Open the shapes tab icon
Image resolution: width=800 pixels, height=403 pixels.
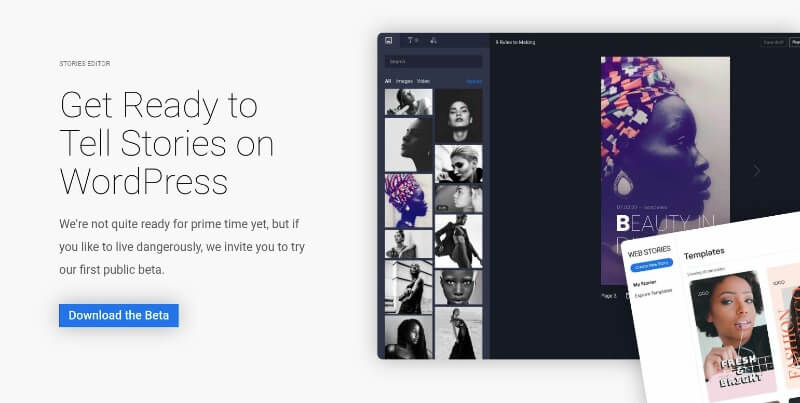tap(433, 40)
